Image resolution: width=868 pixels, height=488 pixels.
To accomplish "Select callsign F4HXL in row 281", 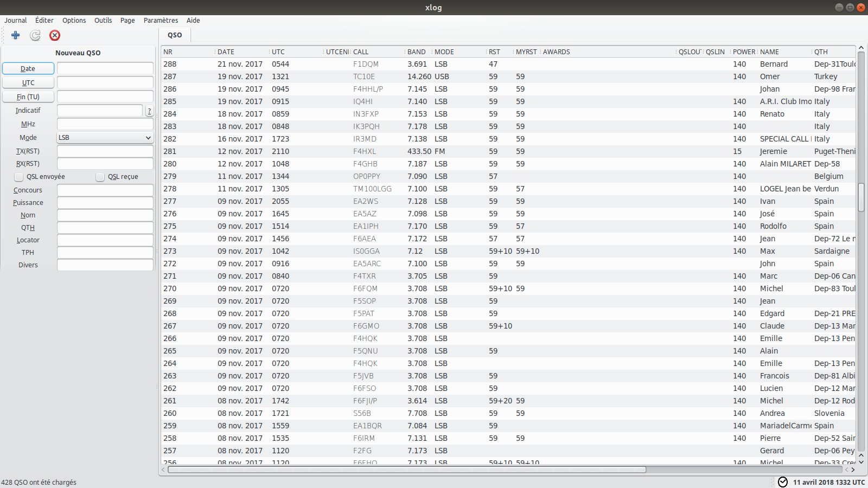I will click(x=365, y=151).
